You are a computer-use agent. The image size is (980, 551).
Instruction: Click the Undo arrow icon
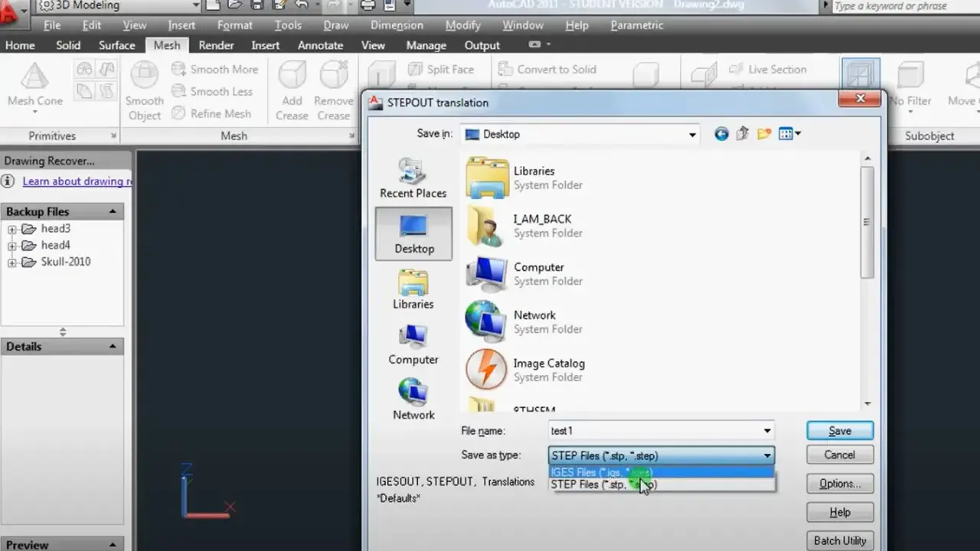point(301,5)
